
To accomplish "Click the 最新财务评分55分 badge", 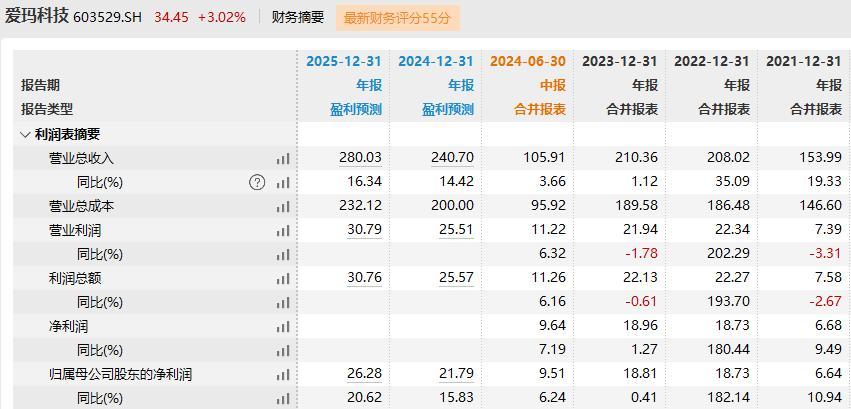I will (x=397, y=17).
